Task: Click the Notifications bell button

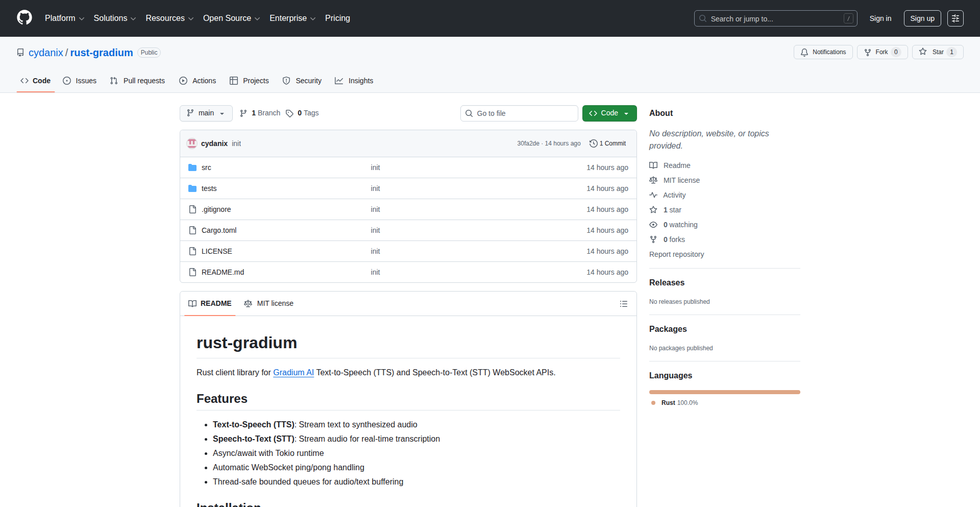Action: coord(823,52)
